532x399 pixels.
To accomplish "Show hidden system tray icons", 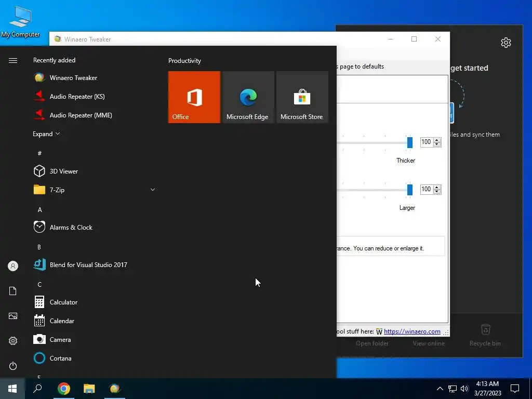I will click(x=440, y=389).
